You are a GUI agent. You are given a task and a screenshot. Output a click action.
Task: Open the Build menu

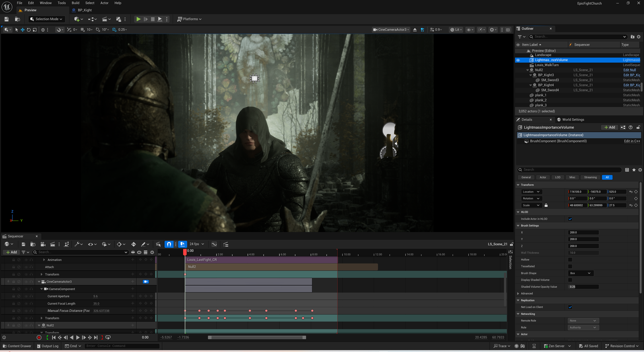[75, 3]
